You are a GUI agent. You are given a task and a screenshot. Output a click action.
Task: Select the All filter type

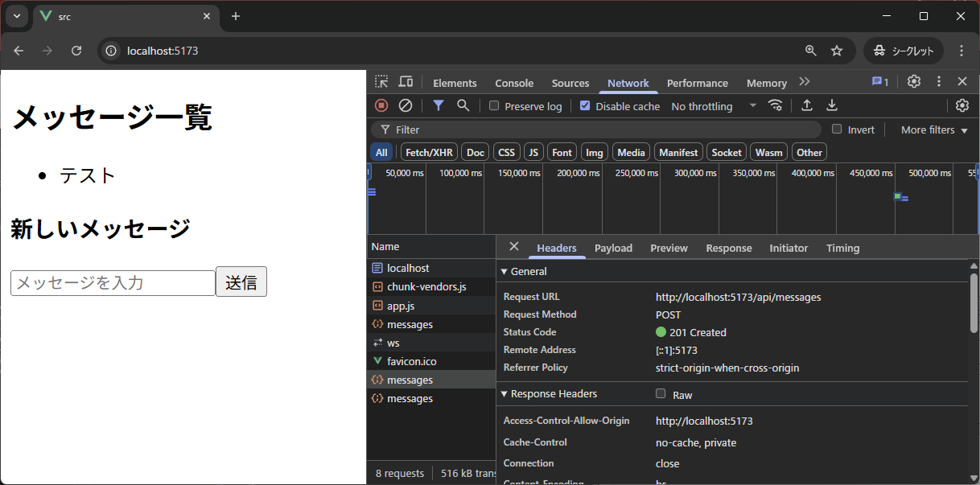click(381, 152)
